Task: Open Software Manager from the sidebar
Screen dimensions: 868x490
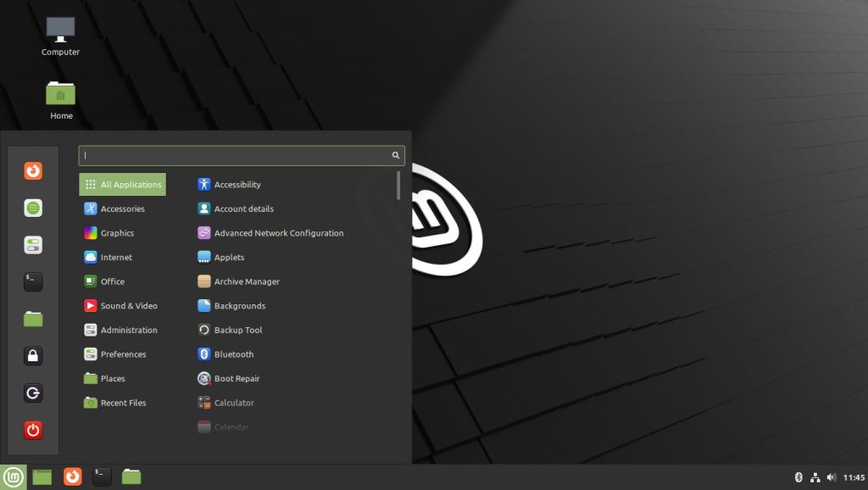Action: [32, 208]
